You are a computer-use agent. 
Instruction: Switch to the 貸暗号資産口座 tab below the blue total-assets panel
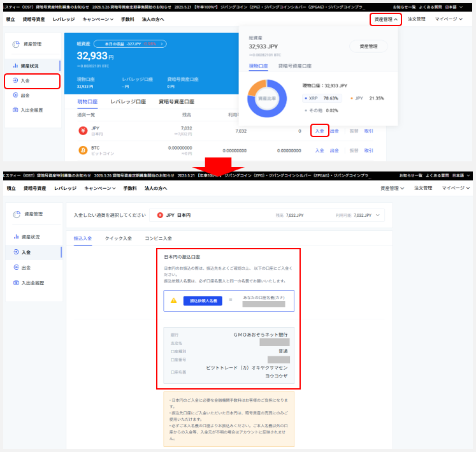(177, 102)
